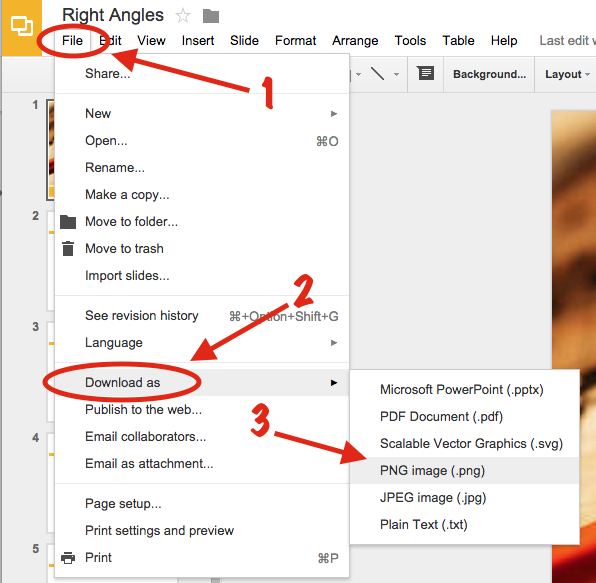Star the Right Angles presentation
The width and height of the screenshot is (596, 583).
pos(183,16)
